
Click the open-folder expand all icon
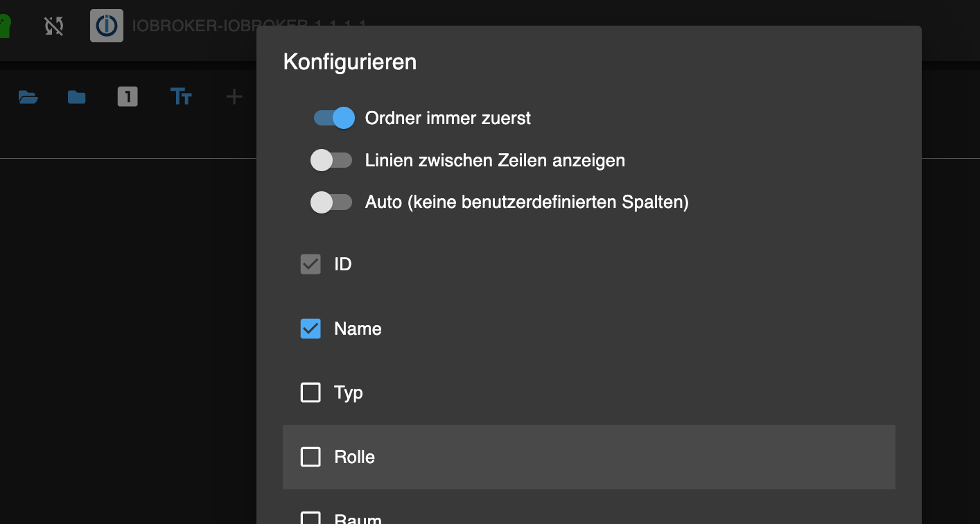tap(28, 97)
